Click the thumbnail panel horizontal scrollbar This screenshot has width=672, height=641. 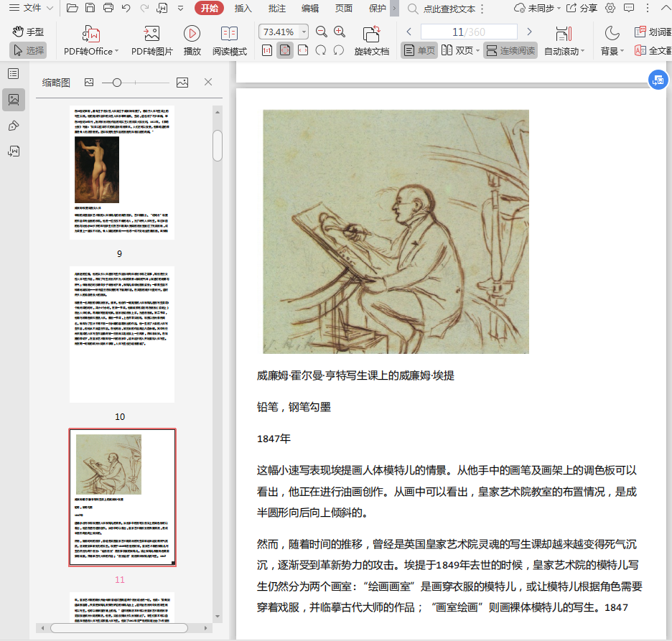click(x=119, y=627)
